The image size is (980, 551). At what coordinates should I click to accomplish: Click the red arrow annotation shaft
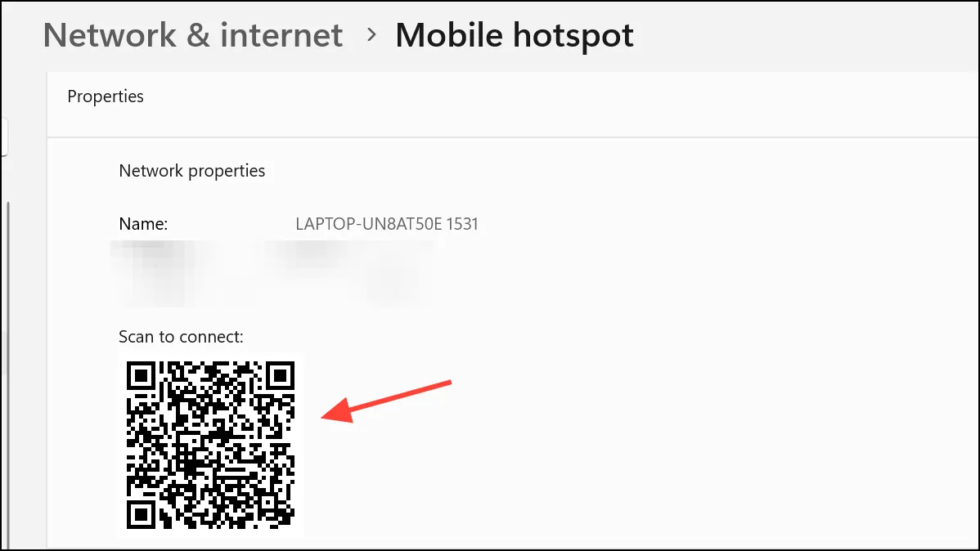point(400,396)
